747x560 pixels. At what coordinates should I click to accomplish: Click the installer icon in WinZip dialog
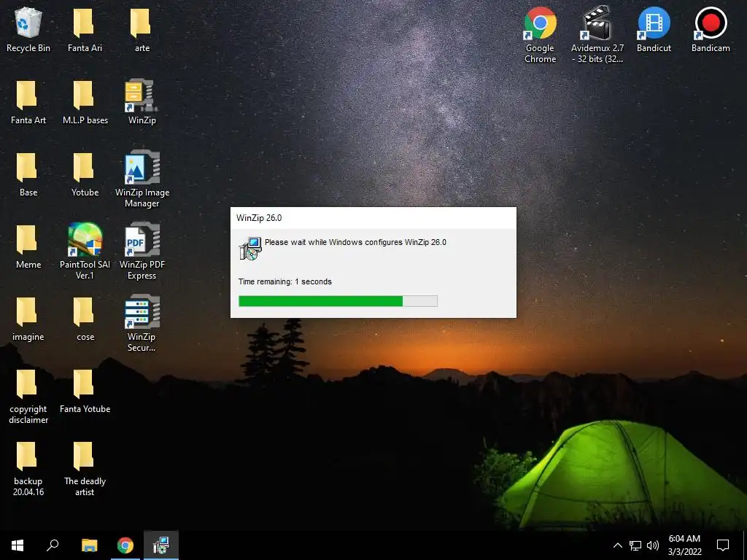[x=250, y=249]
